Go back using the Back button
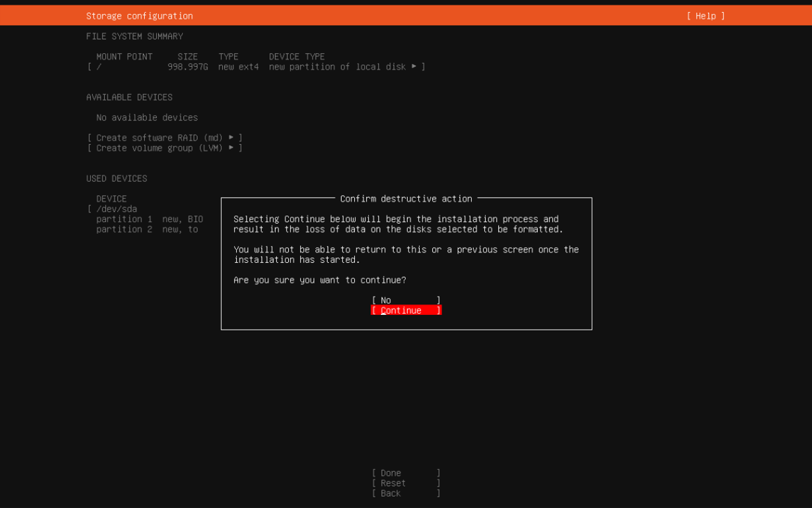812x508 pixels. click(x=406, y=493)
